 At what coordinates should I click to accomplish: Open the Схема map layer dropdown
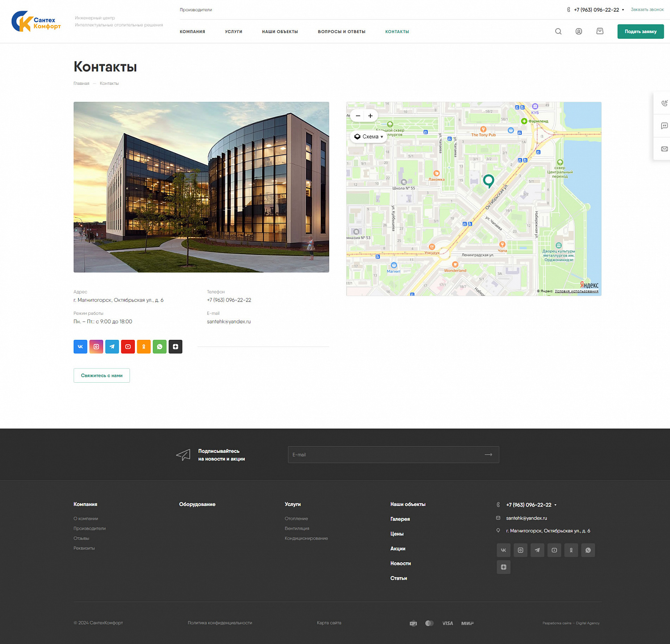[368, 137]
